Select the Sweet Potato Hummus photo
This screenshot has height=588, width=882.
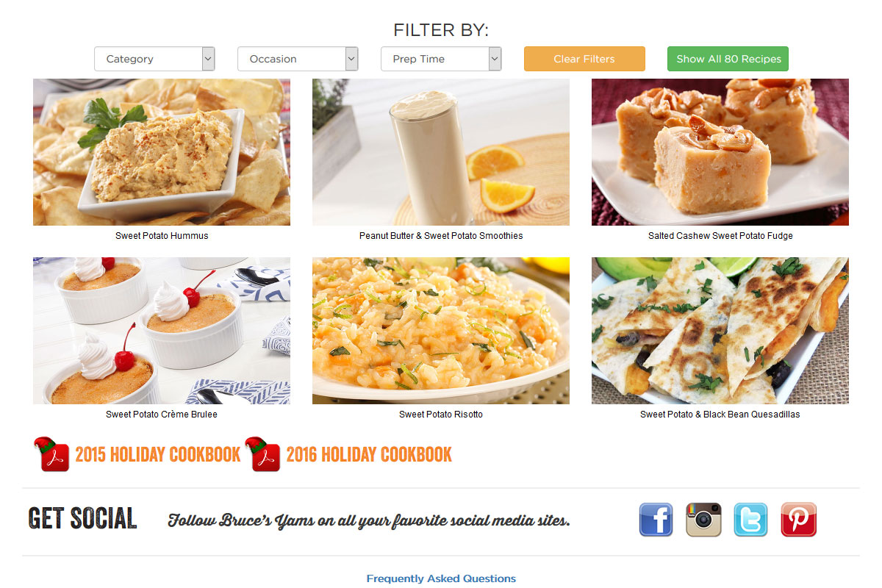(x=162, y=152)
